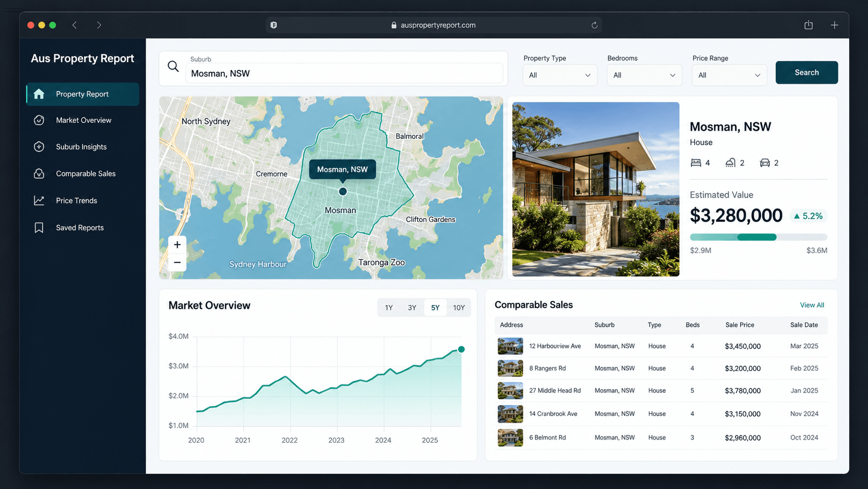Click the $3,780,000 sale price
868x489 pixels.
click(x=743, y=391)
